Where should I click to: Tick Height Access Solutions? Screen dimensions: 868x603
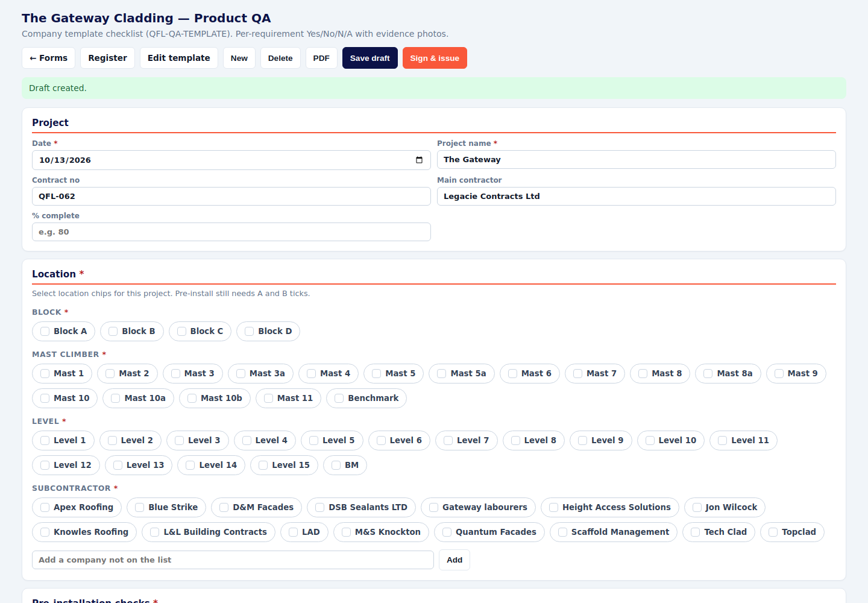point(610,507)
